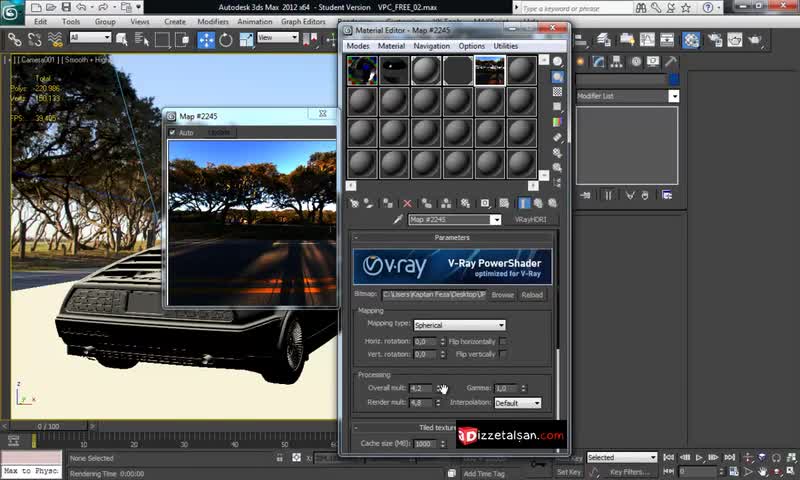
Task: Uncheck the Auto checkbox in map preview
Action: pos(173,132)
